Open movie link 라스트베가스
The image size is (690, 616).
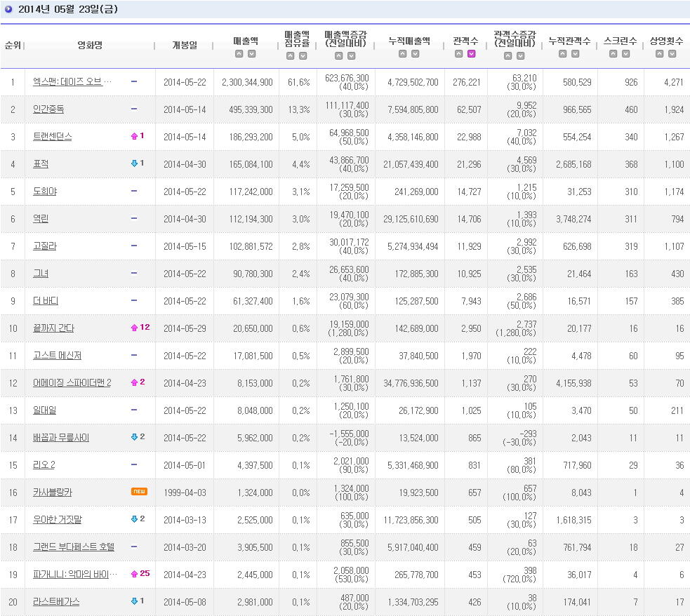[x=56, y=601]
